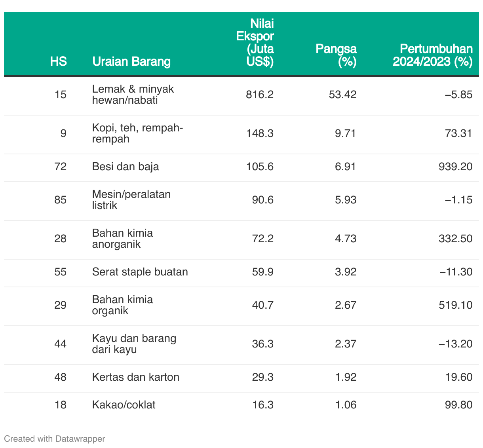Click the Uraian Barang column header
The height and width of the screenshot is (448, 483).
pyautogui.click(x=131, y=61)
